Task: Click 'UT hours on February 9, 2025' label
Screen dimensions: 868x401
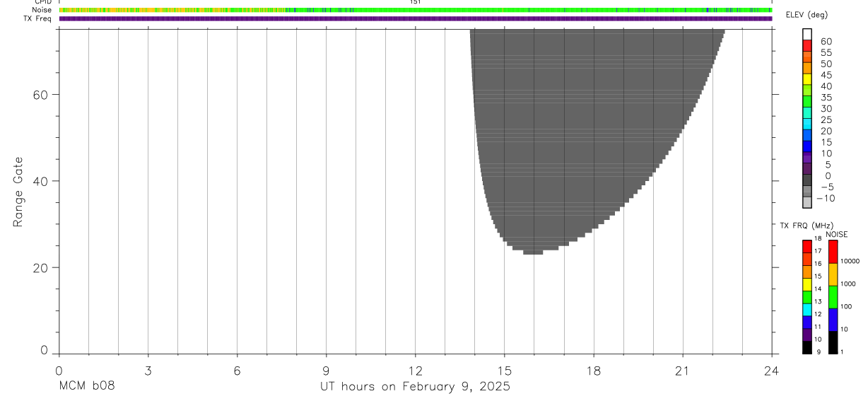Action: (x=415, y=386)
